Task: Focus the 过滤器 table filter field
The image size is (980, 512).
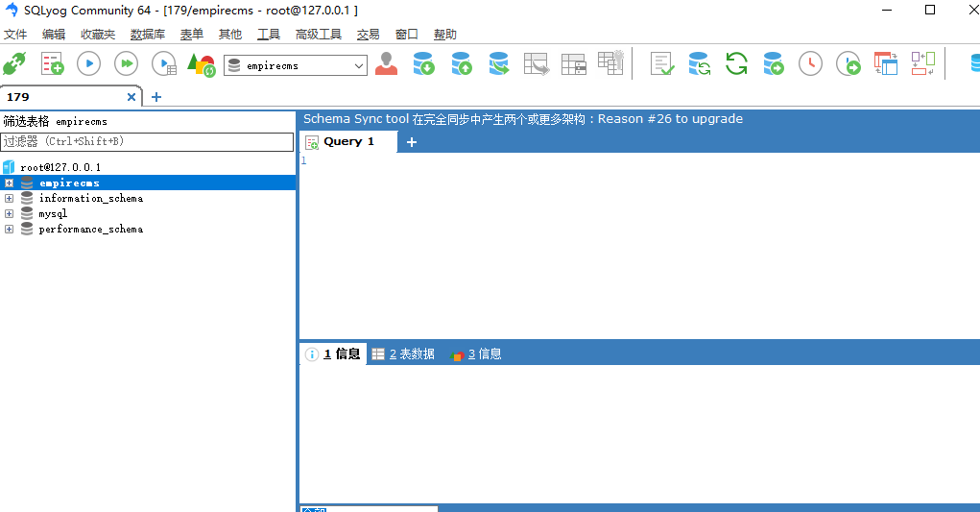Action: click(x=147, y=142)
